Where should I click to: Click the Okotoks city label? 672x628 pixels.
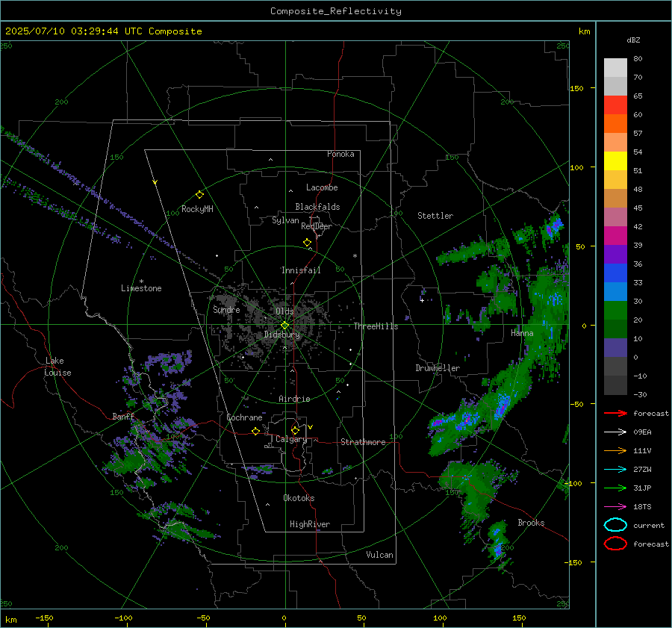click(x=299, y=498)
